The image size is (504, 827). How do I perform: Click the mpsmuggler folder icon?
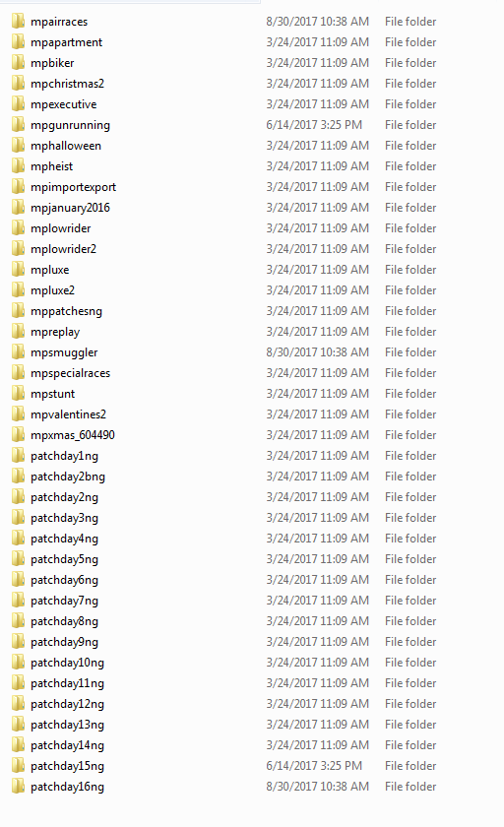point(18,351)
